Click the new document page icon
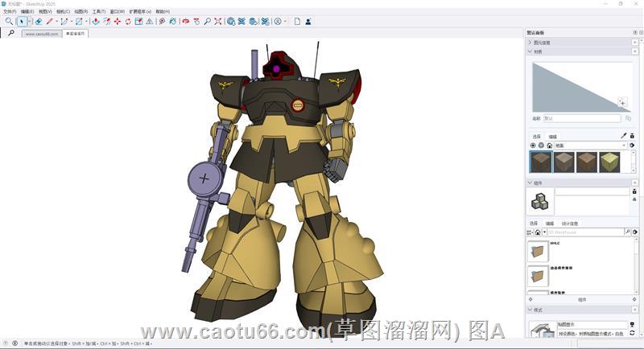The height and width of the screenshot is (349, 644). click(297, 22)
